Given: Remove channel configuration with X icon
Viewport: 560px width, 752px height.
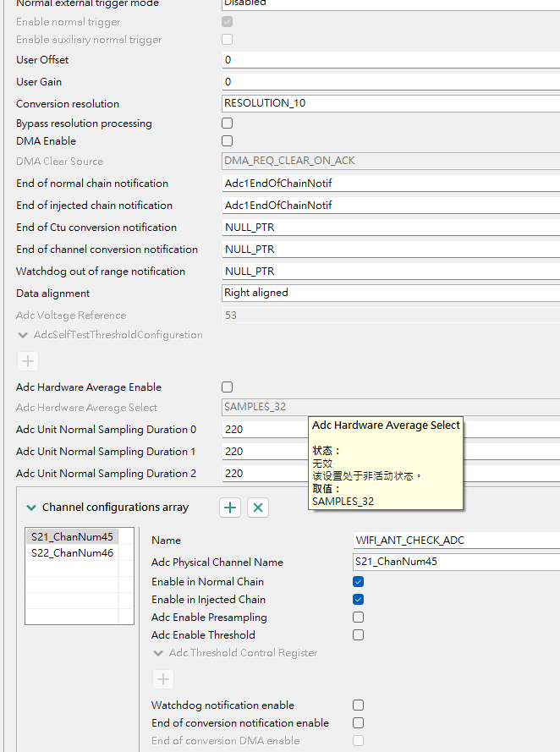Looking at the screenshot, I should (258, 508).
